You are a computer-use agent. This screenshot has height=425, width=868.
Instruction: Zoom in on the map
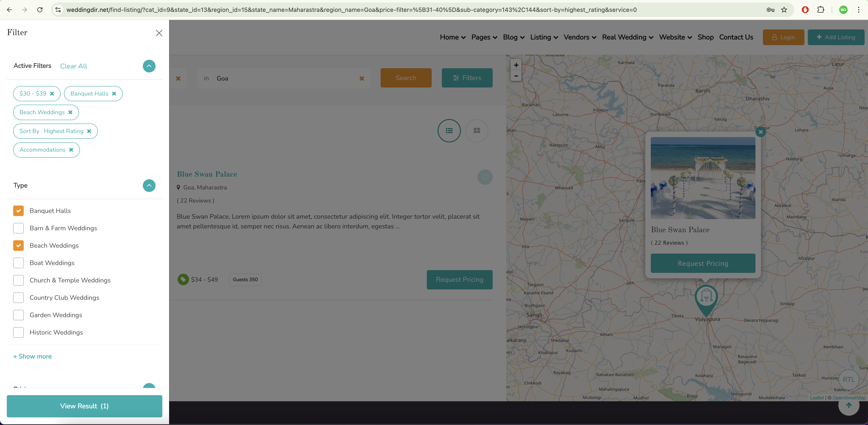pyautogui.click(x=516, y=65)
